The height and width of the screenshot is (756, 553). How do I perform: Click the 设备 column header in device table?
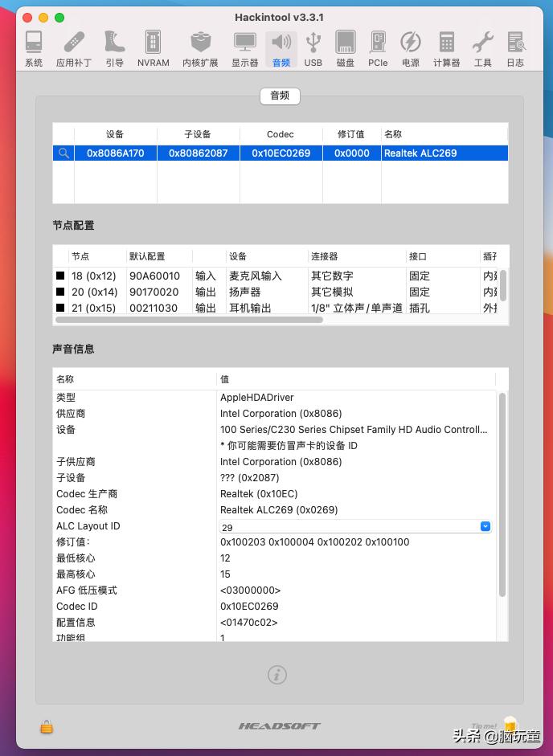[115, 134]
